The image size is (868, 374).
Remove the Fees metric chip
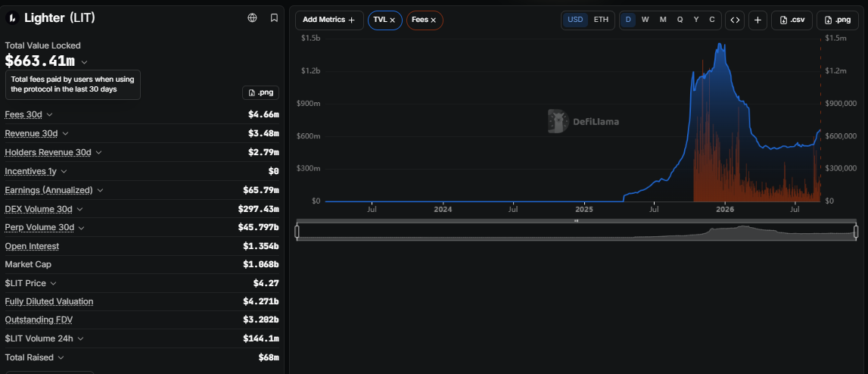434,20
